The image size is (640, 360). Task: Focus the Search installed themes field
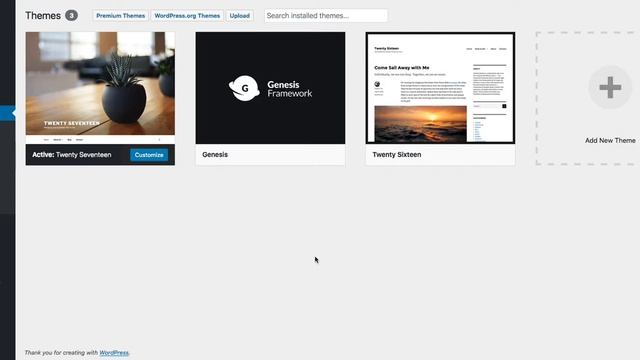tap(326, 16)
